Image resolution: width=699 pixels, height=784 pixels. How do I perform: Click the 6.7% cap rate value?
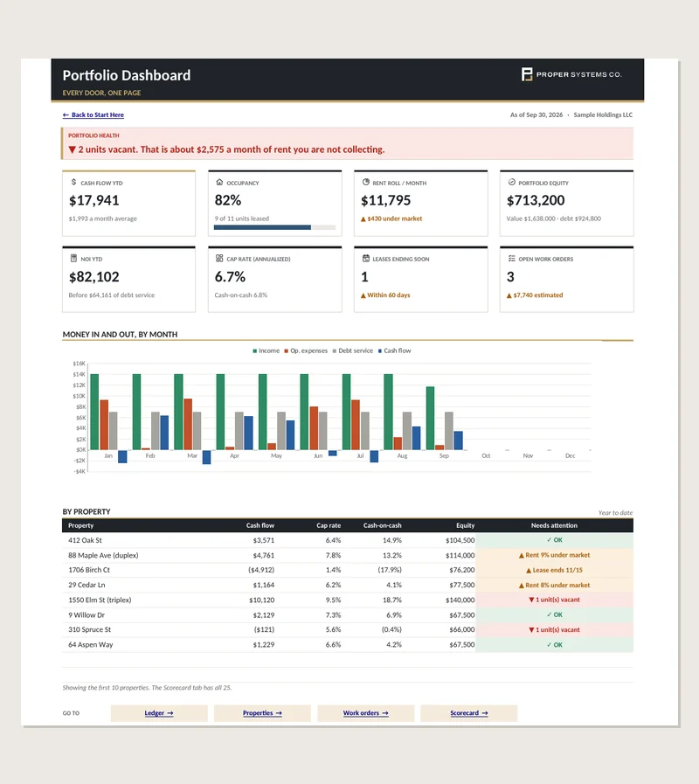pyautogui.click(x=230, y=277)
